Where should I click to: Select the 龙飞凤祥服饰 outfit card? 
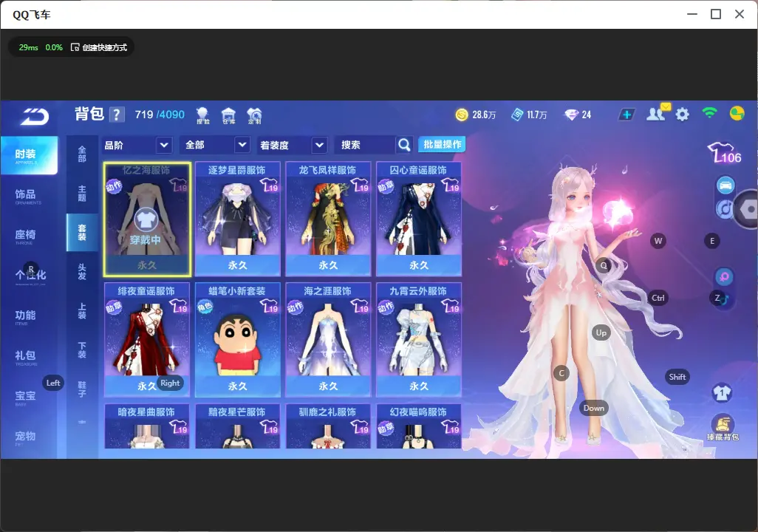click(328, 219)
